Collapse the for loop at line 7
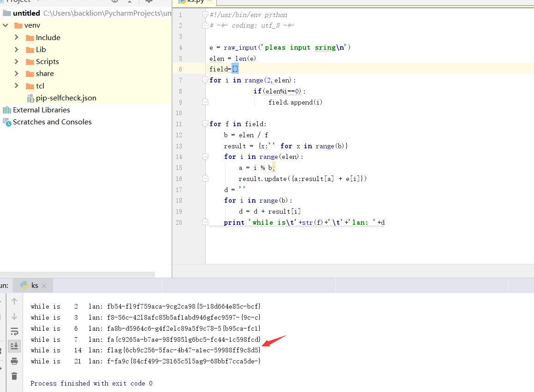This screenshot has height=392, width=534. click(x=205, y=80)
